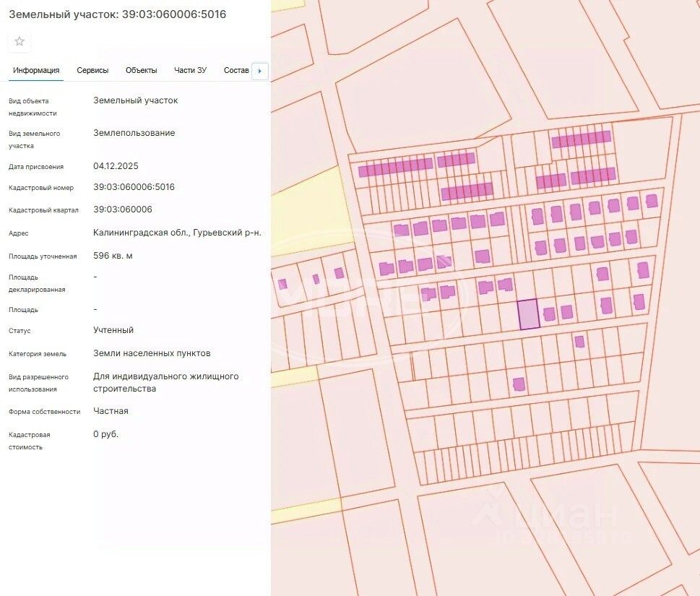Click the favorite star icon

(x=20, y=41)
